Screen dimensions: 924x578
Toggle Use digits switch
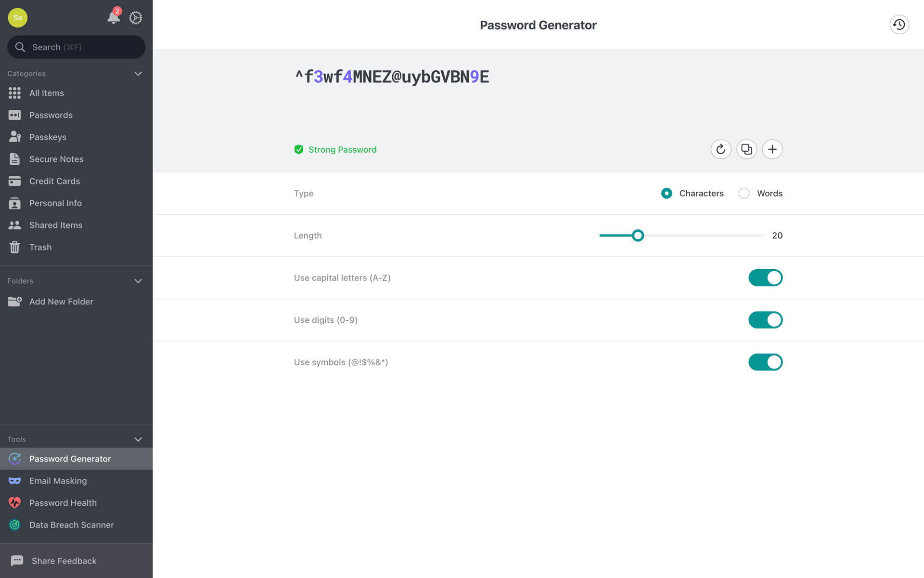click(765, 320)
